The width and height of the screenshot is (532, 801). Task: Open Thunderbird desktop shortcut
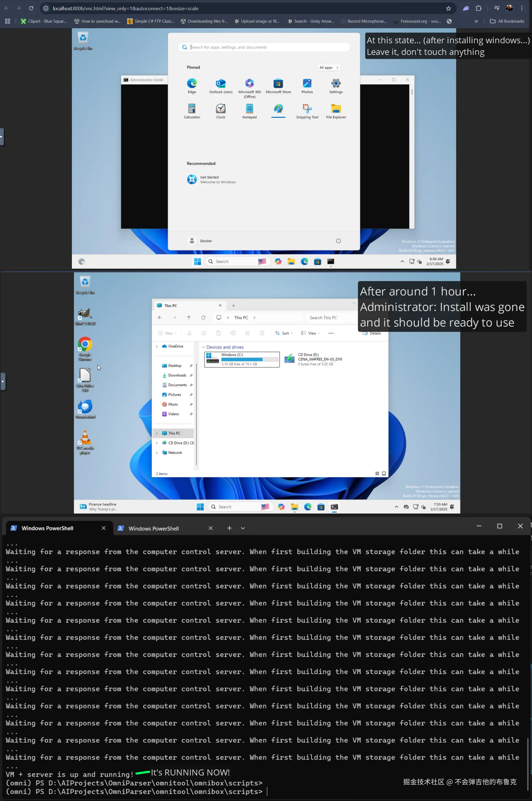pos(85,407)
